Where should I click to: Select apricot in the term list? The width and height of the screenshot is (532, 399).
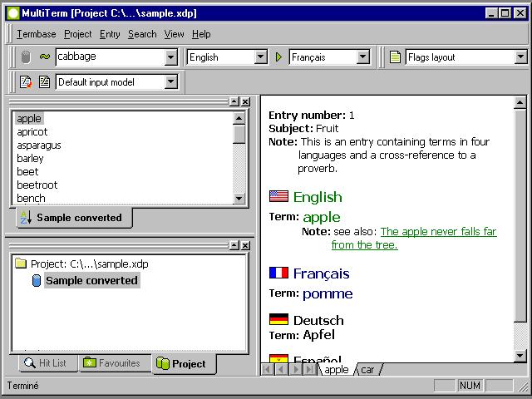pos(32,132)
